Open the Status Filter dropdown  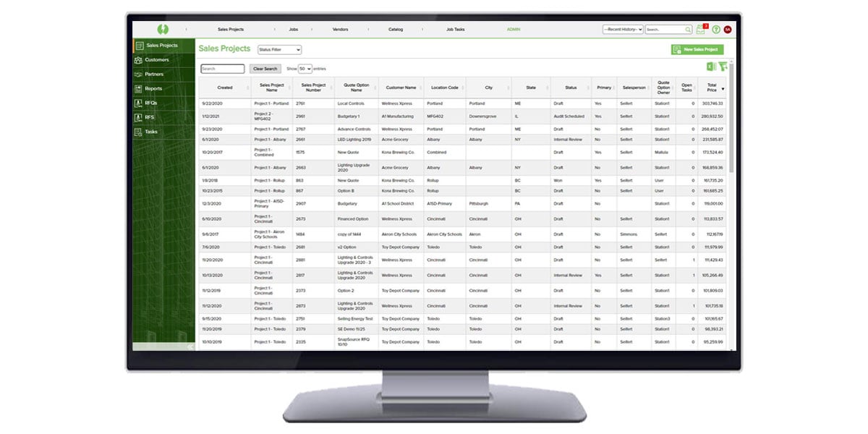(278, 49)
